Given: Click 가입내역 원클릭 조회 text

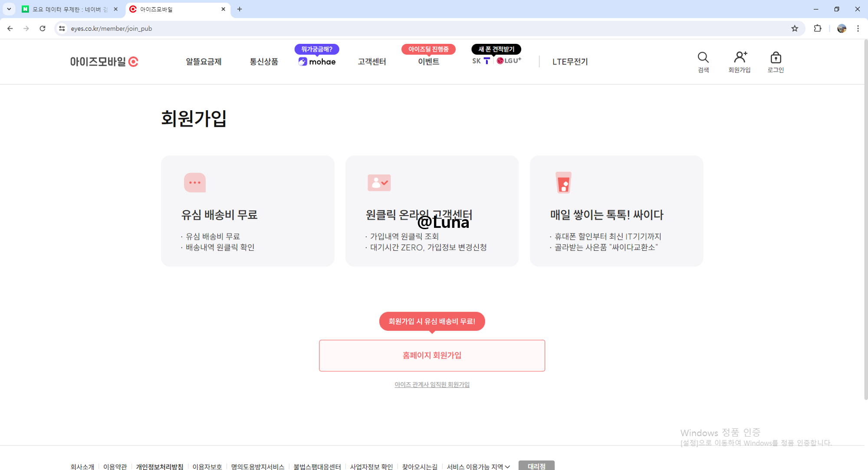Looking at the screenshot, I should click(x=404, y=237).
